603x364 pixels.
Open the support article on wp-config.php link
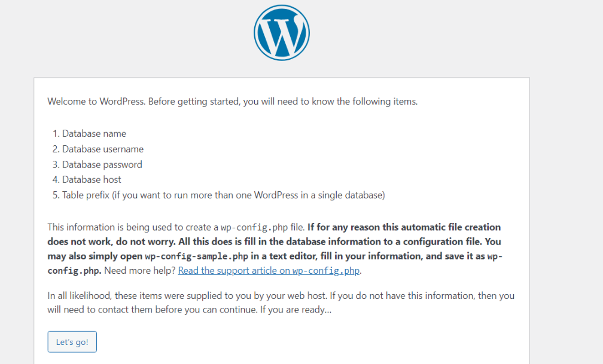(x=269, y=270)
